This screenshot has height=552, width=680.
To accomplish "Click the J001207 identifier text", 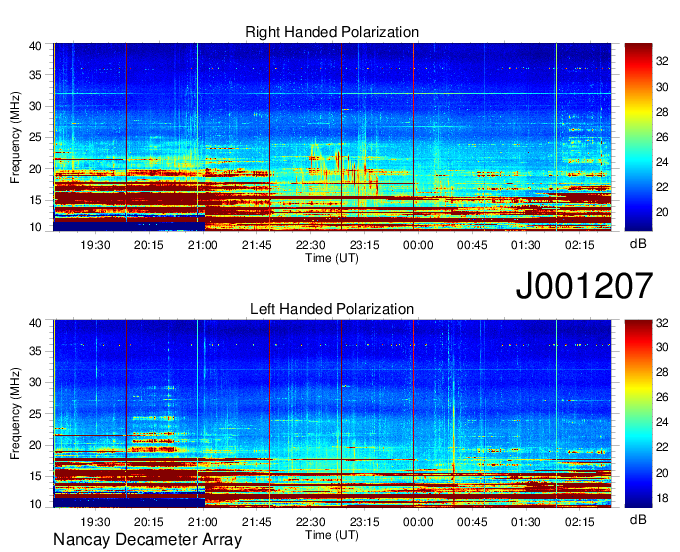I will point(584,286).
